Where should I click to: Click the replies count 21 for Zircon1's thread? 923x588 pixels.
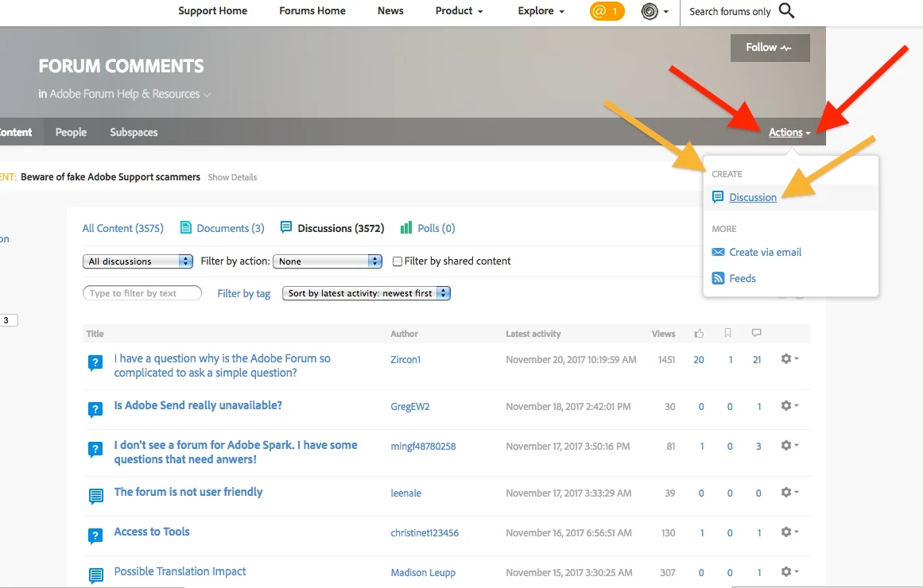pyautogui.click(x=757, y=360)
